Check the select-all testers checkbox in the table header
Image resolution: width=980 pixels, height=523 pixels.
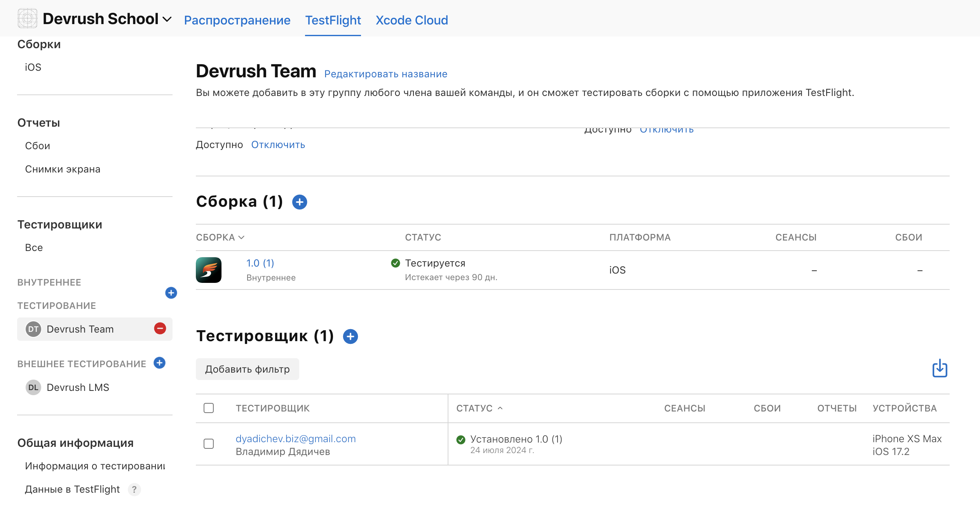pyautogui.click(x=209, y=408)
